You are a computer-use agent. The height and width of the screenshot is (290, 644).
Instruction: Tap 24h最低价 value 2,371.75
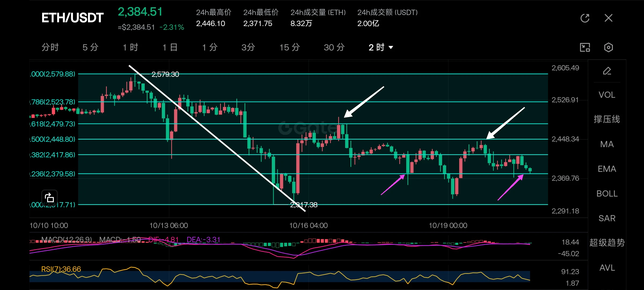click(258, 24)
